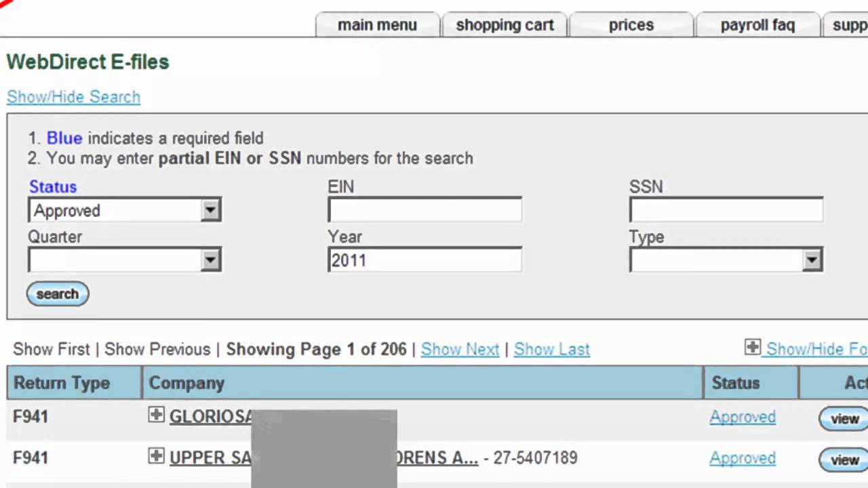Image resolution: width=868 pixels, height=488 pixels.
Task: Go to the prices tab
Action: point(631,25)
